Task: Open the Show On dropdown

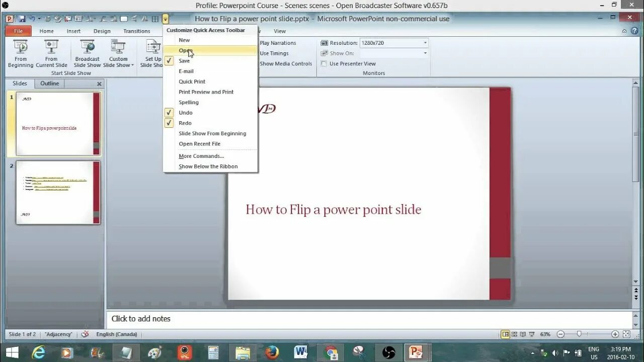Action: (x=425, y=53)
